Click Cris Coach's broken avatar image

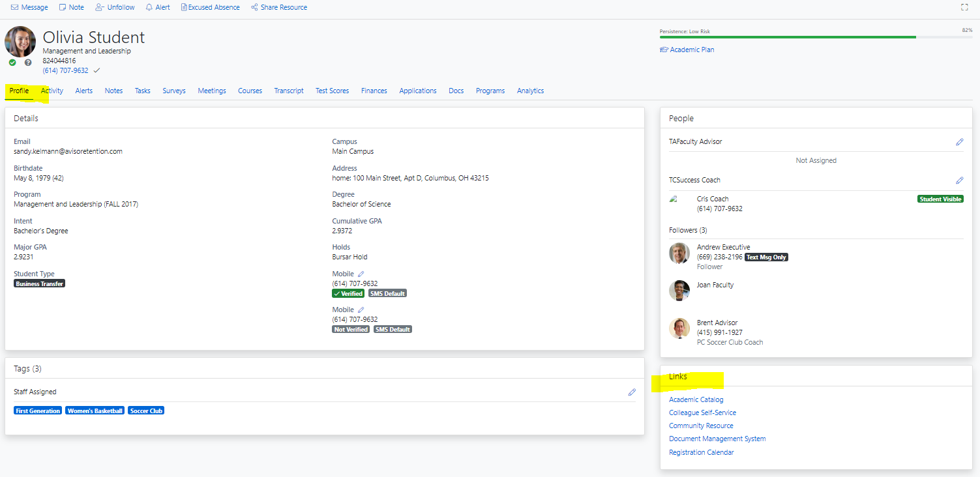(674, 199)
